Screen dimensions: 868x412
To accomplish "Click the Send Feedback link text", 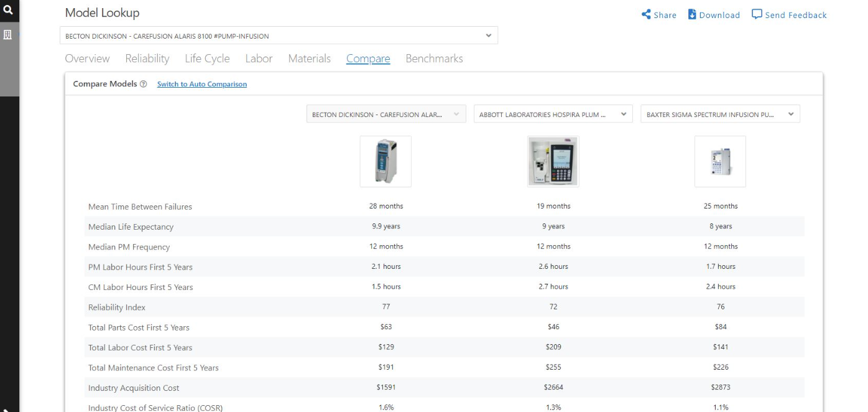I will pos(796,15).
